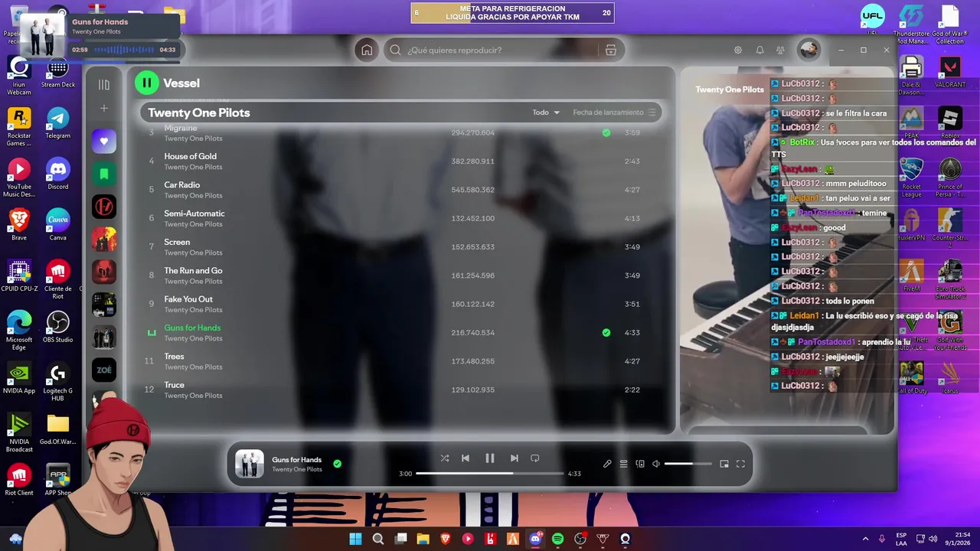The image size is (980, 551).
Task: Open OBS Studio desktop shortcut
Action: point(57,327)
